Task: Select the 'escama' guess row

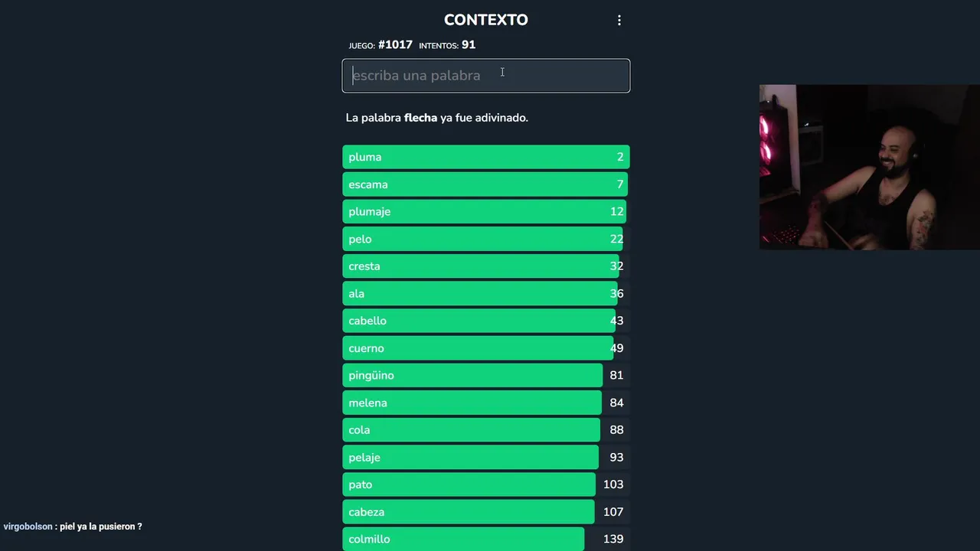Action: coord(485,184)
